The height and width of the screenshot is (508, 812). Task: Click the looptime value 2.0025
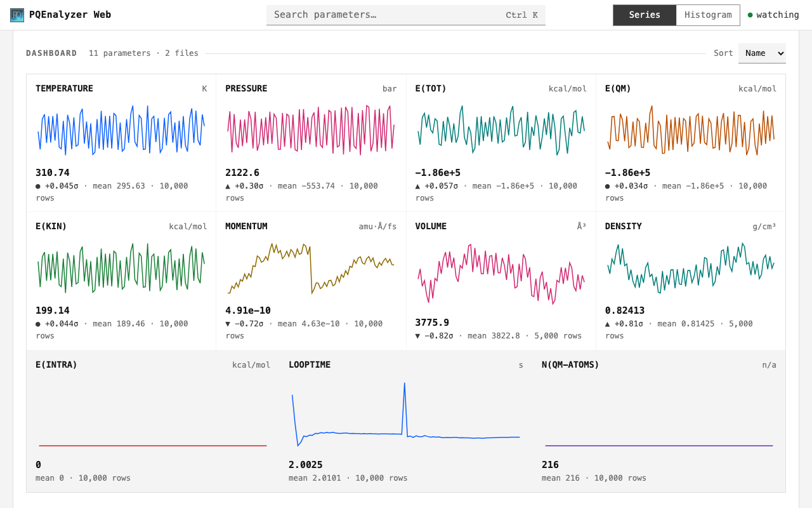(x=306, y=465)
